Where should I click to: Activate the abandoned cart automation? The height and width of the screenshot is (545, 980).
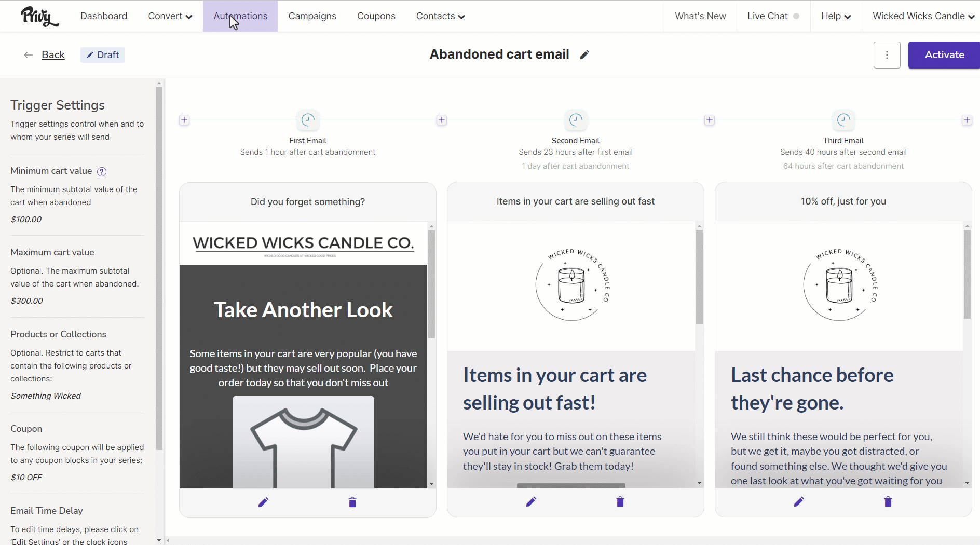click(944, 55)
